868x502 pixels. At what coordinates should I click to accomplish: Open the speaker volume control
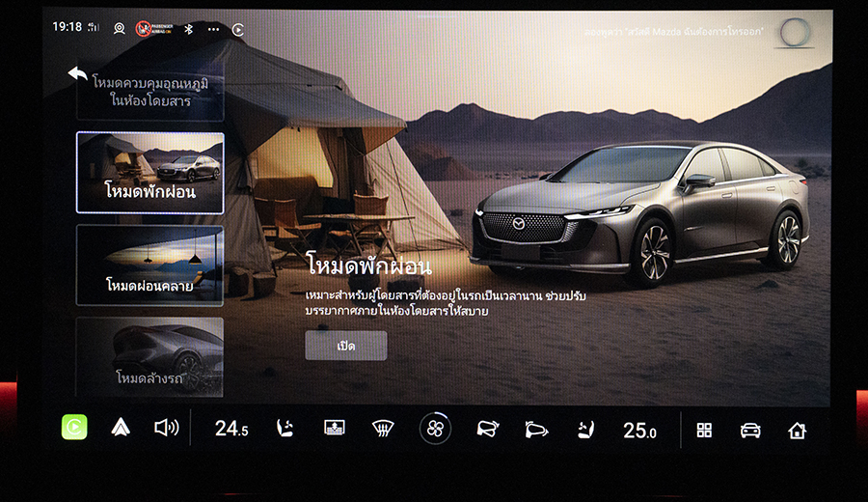(x=167, y=428)
